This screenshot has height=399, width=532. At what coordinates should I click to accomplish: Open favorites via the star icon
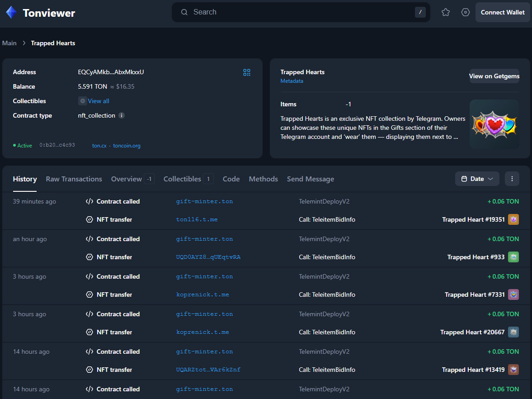pos(446,12)
